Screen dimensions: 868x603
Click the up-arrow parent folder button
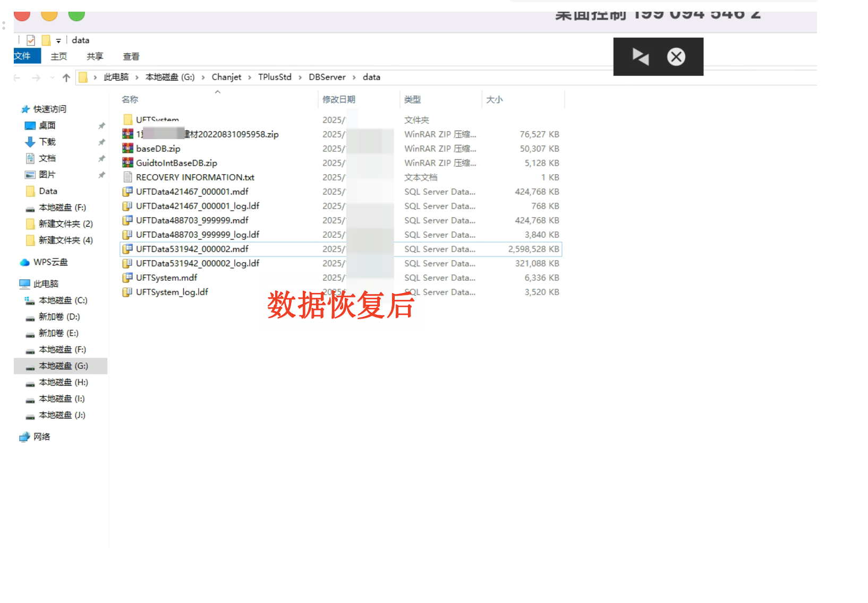[x=66, y=77]
